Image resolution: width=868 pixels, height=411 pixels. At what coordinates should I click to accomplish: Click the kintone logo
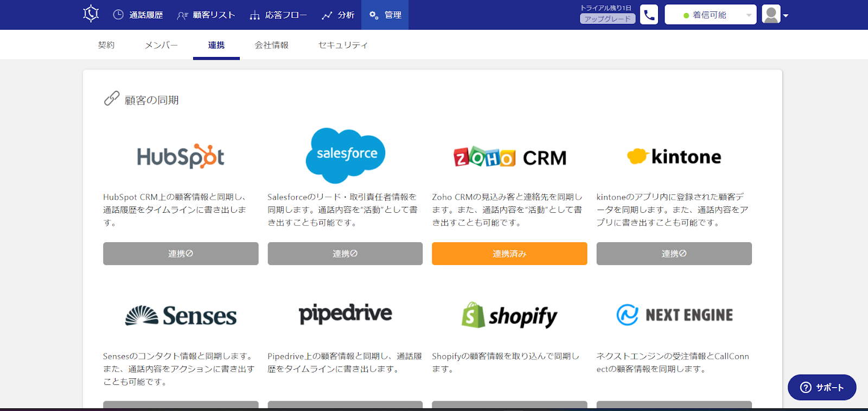(x=674, y=156)
